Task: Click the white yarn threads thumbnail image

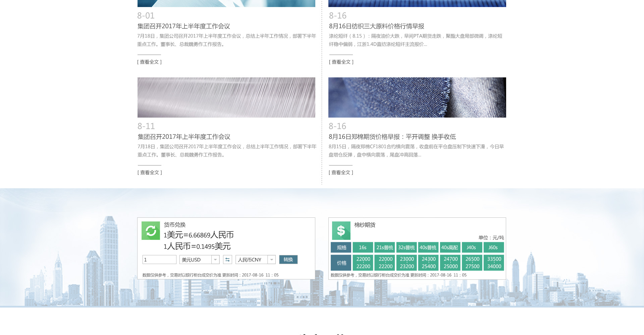Action: (226, 97)
